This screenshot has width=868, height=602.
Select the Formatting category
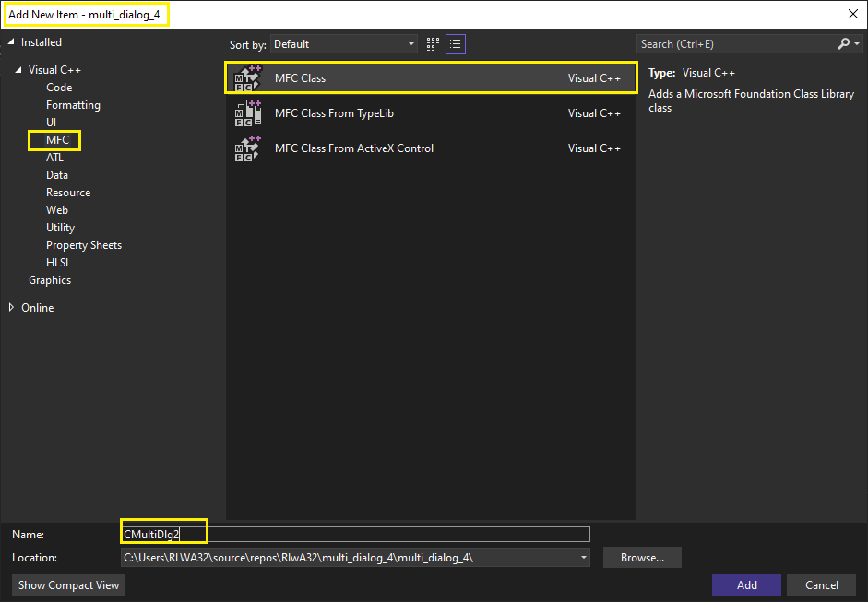73,105
